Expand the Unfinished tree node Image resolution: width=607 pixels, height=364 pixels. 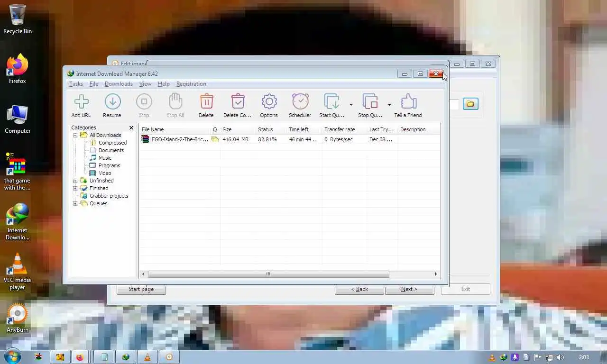(75, 181)
